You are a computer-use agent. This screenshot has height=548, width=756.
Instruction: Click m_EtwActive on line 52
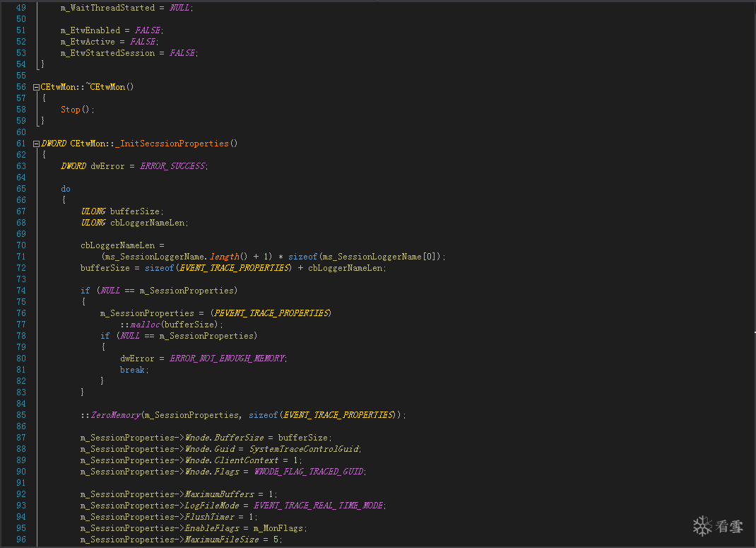coord(88,42)
